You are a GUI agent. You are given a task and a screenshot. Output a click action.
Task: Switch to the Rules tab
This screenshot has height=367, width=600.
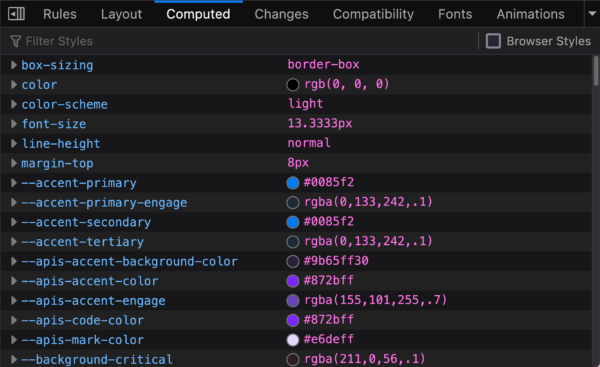point(60,14)
